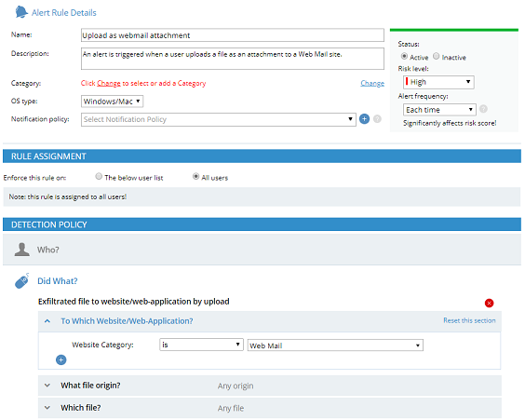Open help icon next to Notification policy
The width and height of the screenshot is (525, 420).
click(377, 119)
